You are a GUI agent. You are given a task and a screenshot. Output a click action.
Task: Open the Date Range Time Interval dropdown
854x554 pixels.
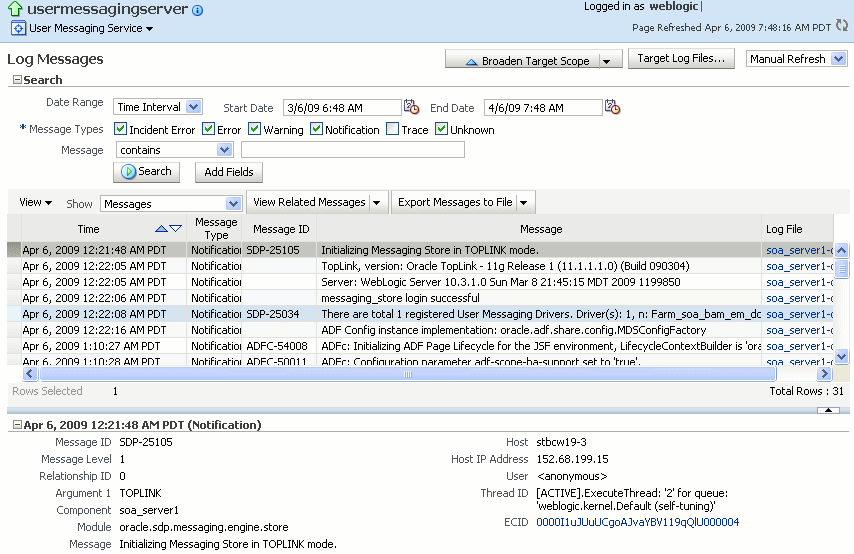click(193, 107)
